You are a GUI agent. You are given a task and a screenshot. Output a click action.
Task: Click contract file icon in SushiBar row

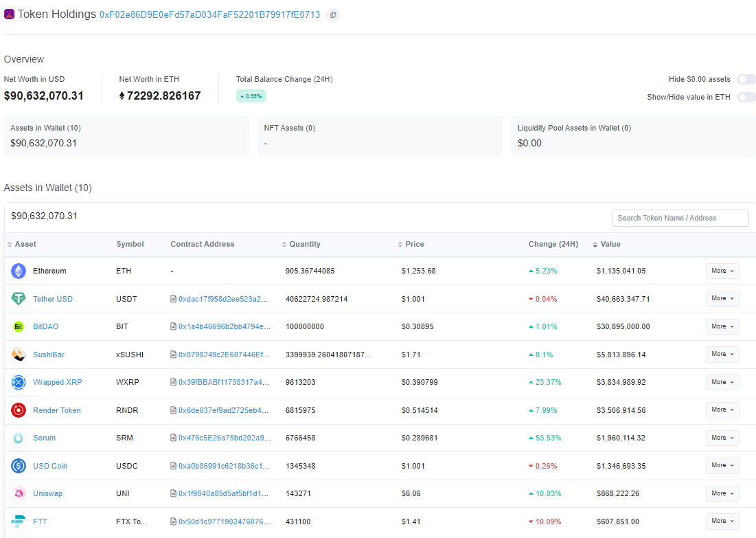[173, 355]
